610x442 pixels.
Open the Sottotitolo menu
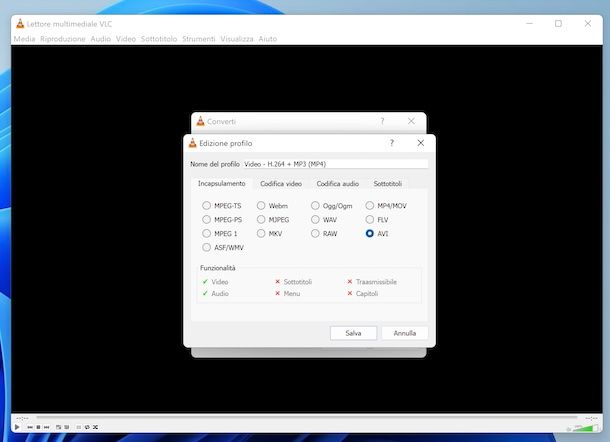(x=159, y=39)
